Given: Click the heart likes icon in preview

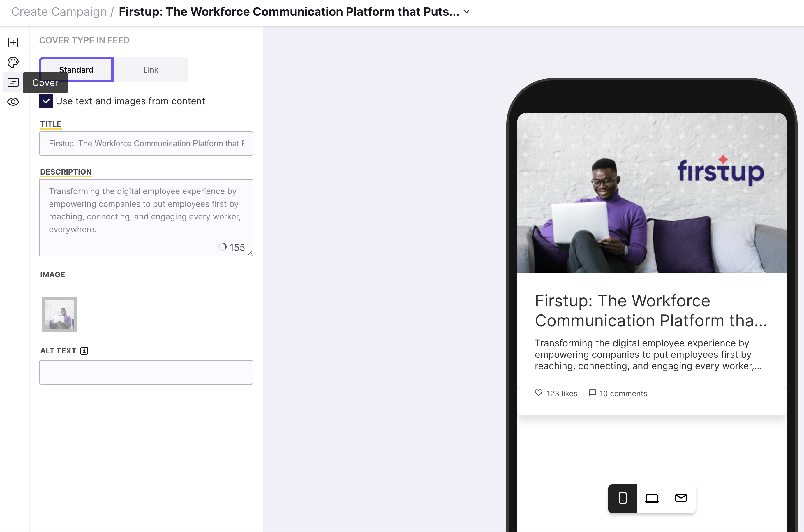Looking at the screenshot, I should pos(538,393).
